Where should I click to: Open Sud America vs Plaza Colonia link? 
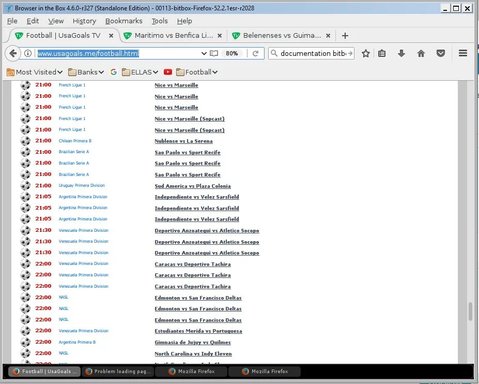click(x=193, y=186)
